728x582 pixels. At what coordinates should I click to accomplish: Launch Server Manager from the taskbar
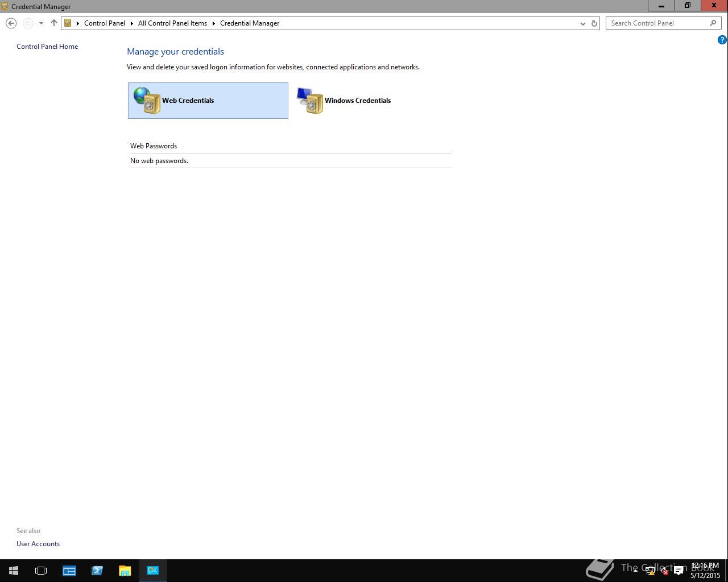tap(69, 571)
